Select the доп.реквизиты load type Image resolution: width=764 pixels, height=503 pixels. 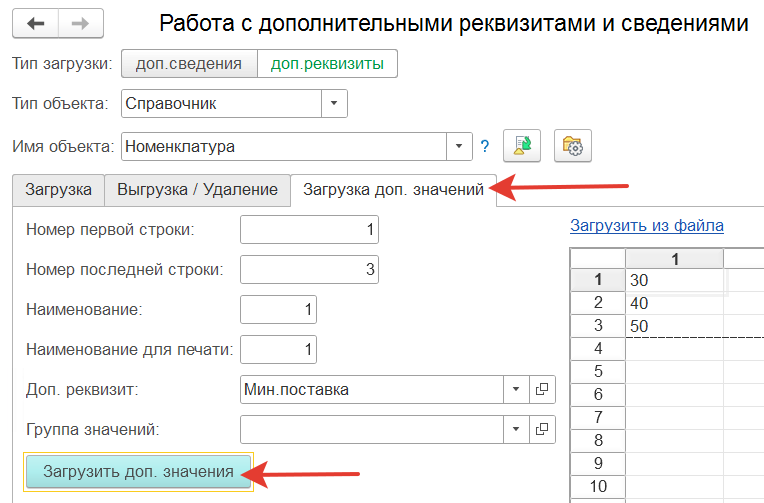pos(327,63)
